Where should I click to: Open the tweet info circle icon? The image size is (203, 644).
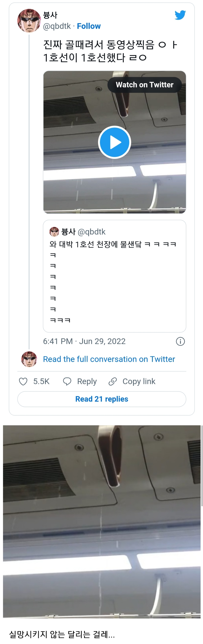pos(180,341)
